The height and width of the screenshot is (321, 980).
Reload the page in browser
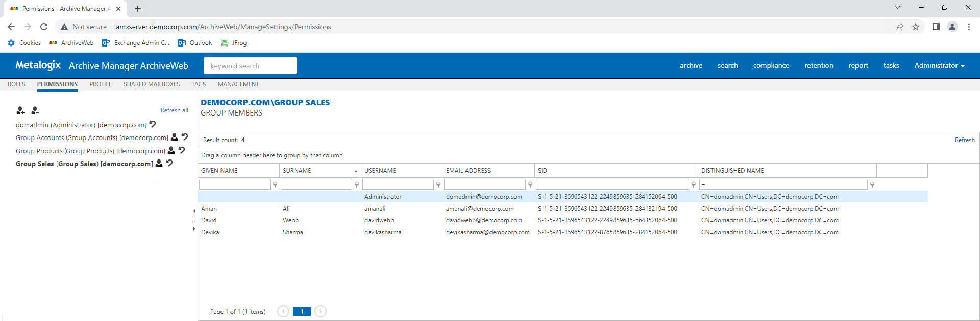44,27
